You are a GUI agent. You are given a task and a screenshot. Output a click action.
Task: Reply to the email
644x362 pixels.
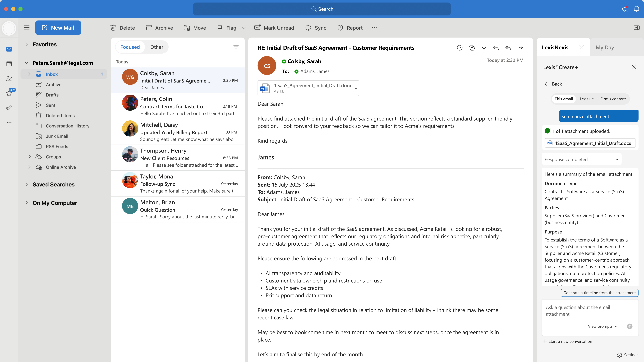pos(496,48)
